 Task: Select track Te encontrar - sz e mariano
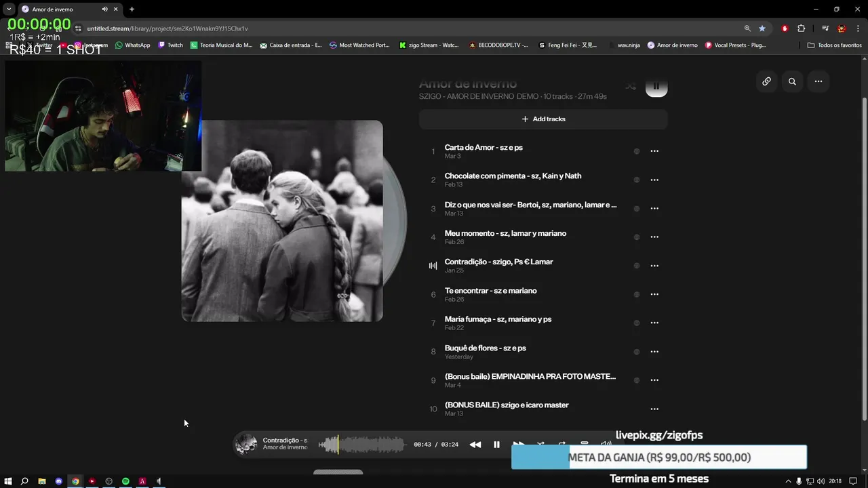(490, 290)
